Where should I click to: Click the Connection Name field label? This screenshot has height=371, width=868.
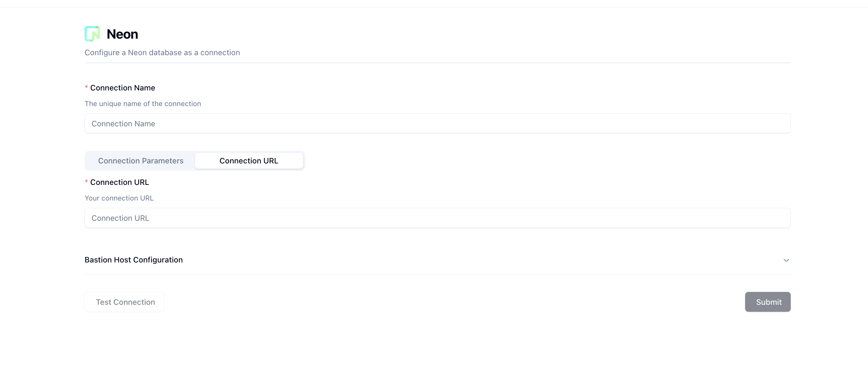123,88
